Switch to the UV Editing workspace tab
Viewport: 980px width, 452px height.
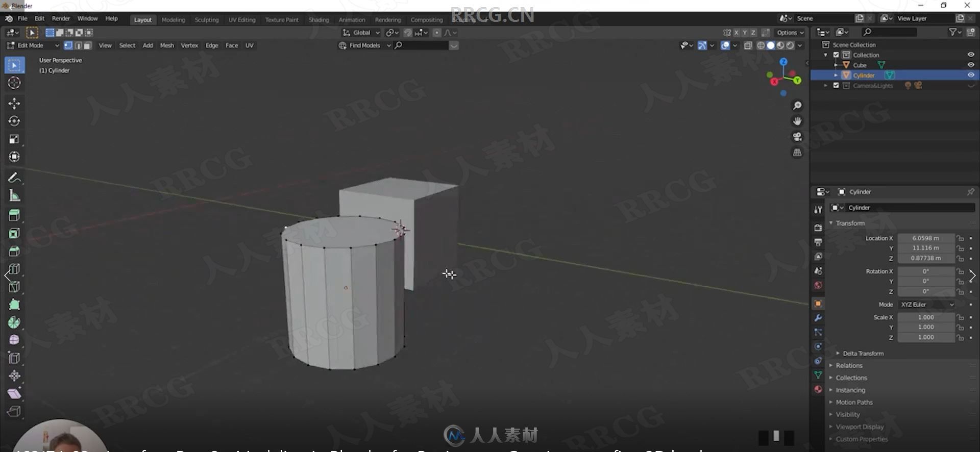241,20
